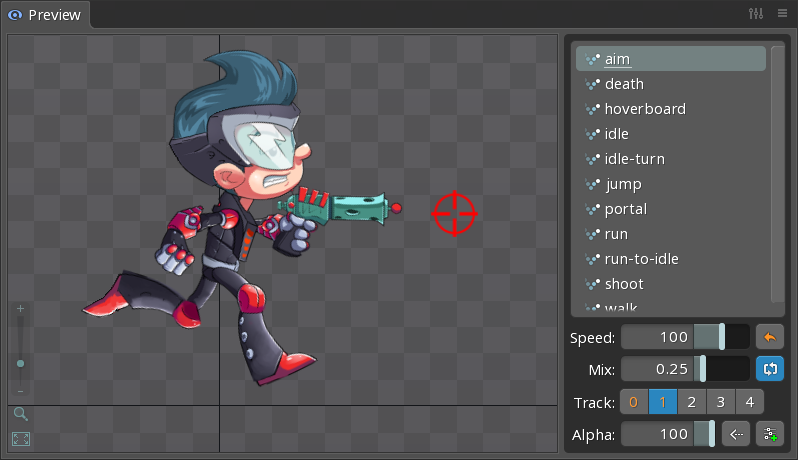Open the hamburger panel menu
This screenshot has height=460, width=798.
coord(782,14)
